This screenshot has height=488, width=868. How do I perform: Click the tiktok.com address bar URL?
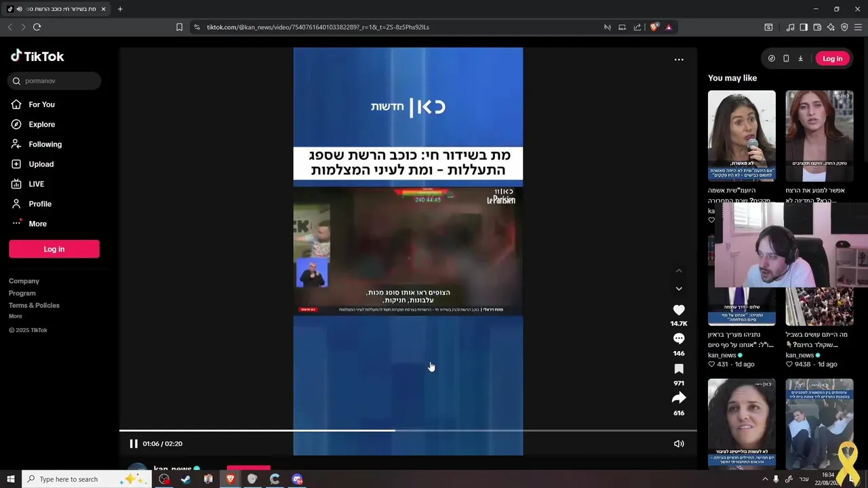(x=318, y=27)
